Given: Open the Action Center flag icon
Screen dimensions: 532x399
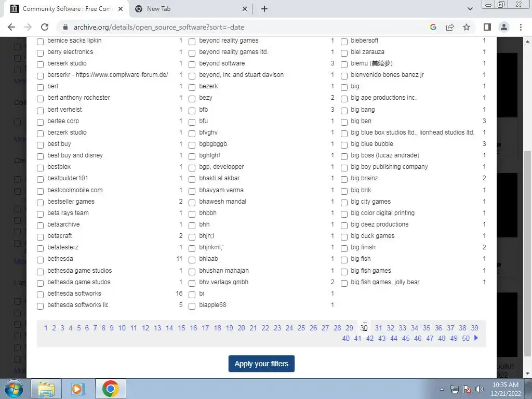Looking at the screenshot, I should (x=467, y=389).
